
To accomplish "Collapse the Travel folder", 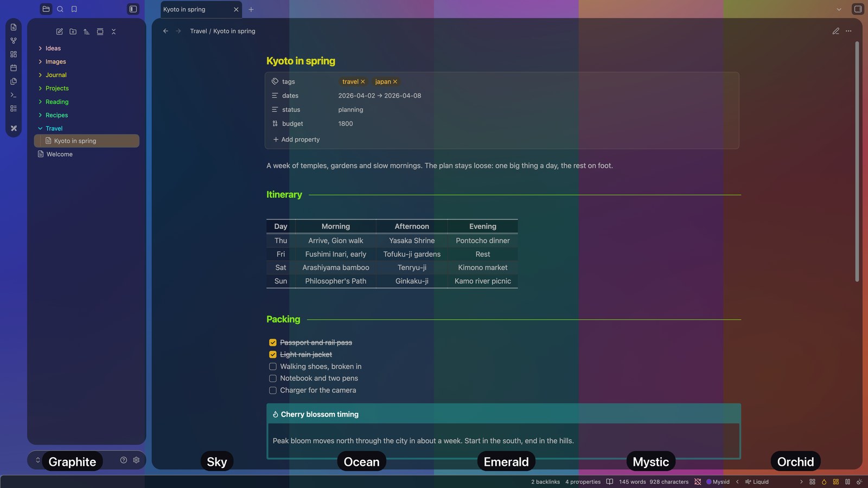I will click(40, 129).
